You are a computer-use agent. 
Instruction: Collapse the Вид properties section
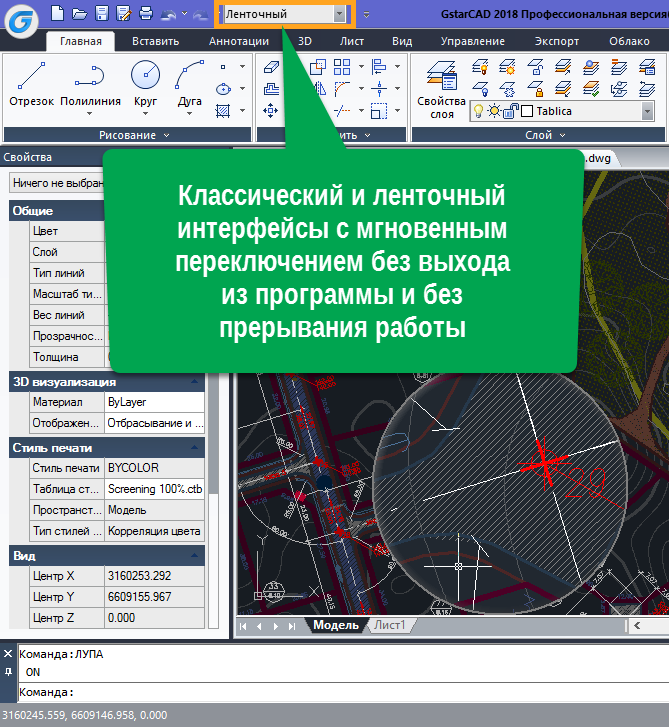(x=194, y=555)
